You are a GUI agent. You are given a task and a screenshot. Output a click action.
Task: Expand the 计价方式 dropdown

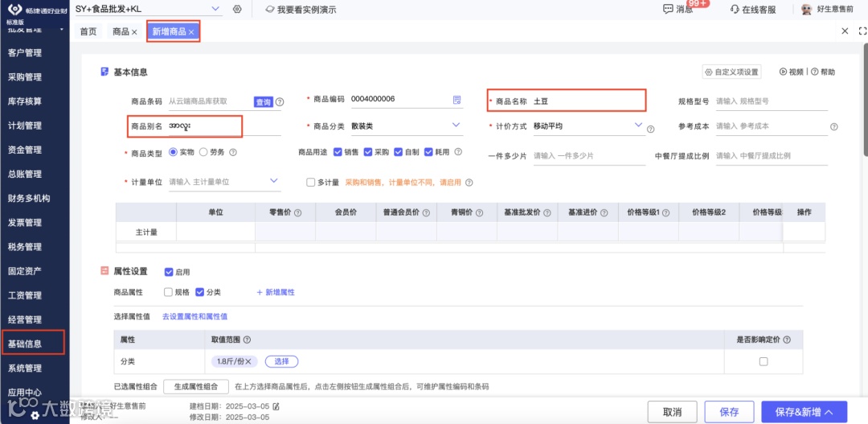pyautogui.click(x=638, y=126)
